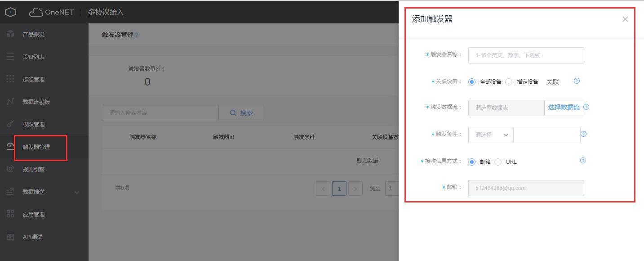Open the 触发条件 请选择 dropdown

pyautogui.click(x=491, y=135)
